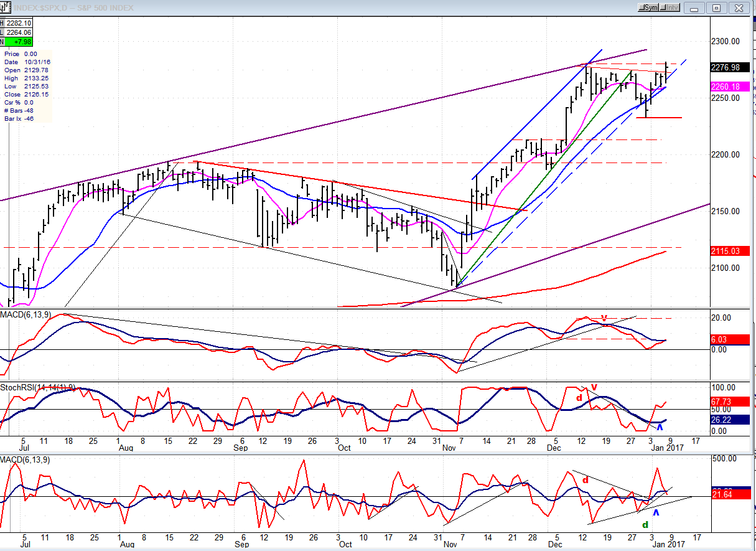Select the magenta 2260.18 moving average label
Viewport: 756px width, 551px height.
click(x=725, y=87)
